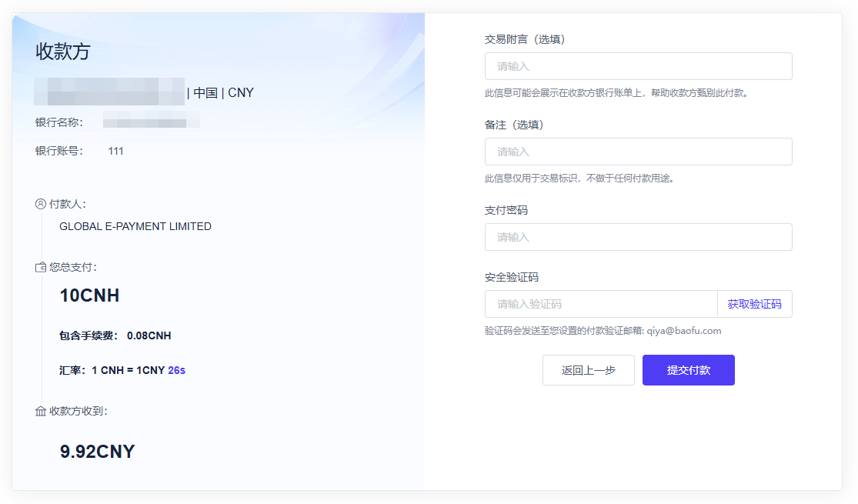Select the 支付密码 password field
The height and width of the screenshot is (504, 858).
638,237
